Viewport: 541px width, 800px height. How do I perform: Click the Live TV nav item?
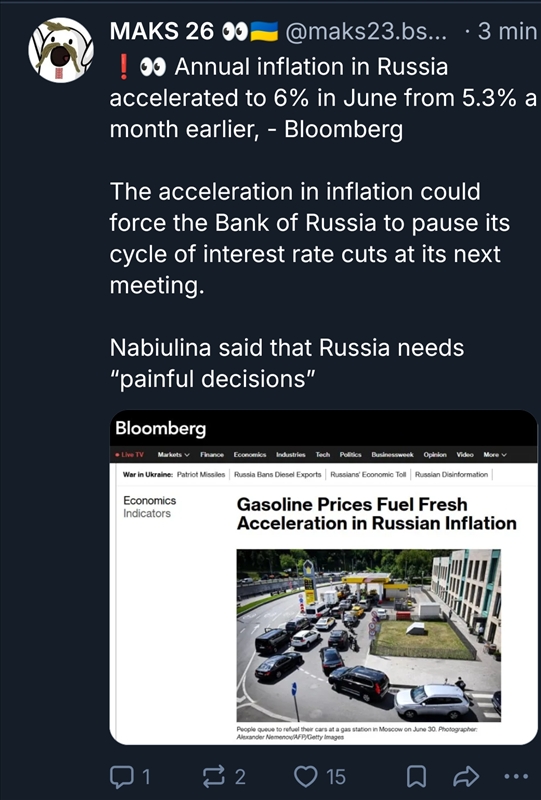tap(130, 455)
